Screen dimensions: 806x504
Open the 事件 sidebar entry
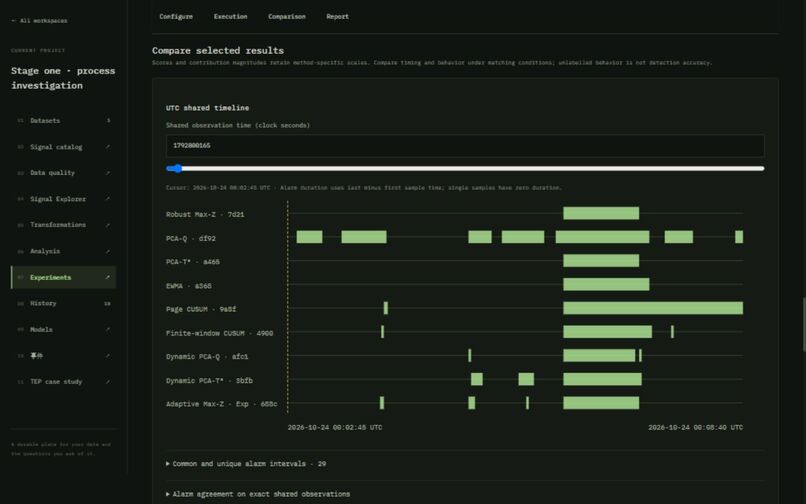click(x=64, y=356)
